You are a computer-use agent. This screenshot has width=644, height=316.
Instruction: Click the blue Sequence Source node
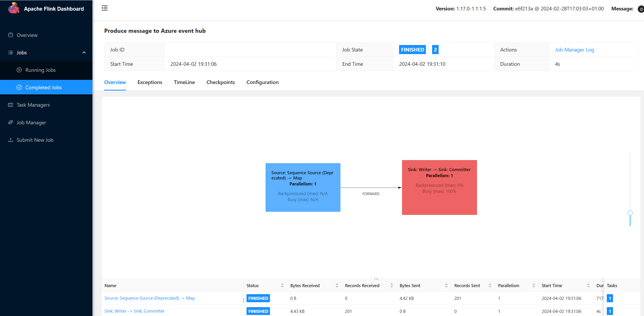tap(303, 187)
